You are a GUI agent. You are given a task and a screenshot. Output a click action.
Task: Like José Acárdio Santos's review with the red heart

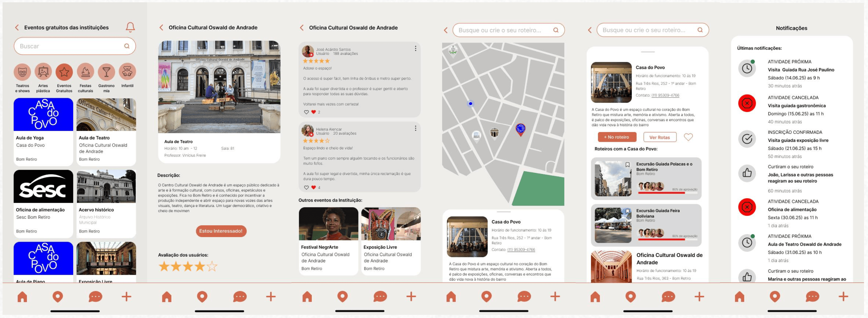(313, 112)
